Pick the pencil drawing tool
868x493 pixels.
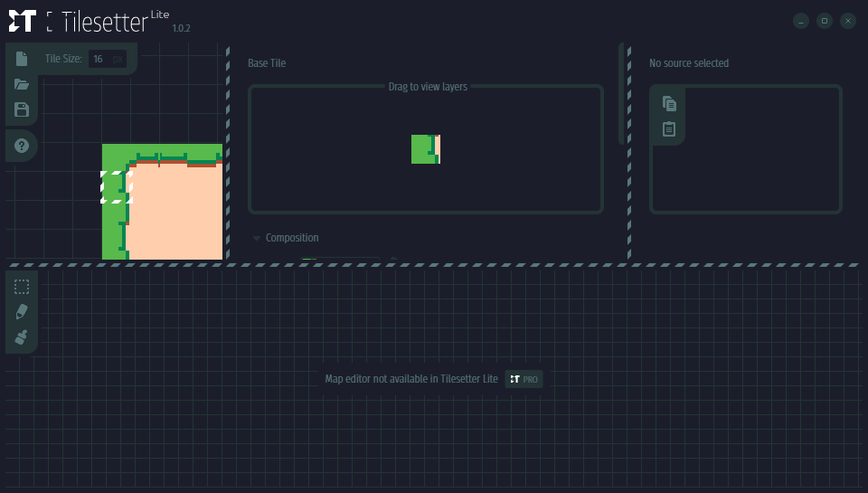pyautogui.click(x=22, y=312)
